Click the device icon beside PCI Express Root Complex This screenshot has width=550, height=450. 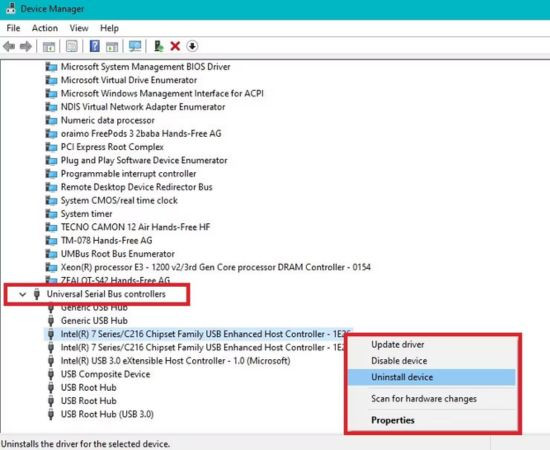[x=51, y=147]
